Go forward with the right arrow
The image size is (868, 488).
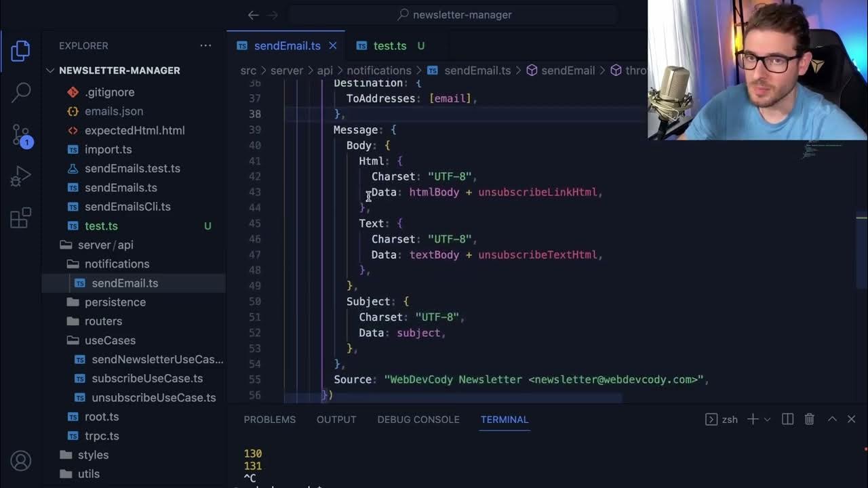(x=273, y=15)
